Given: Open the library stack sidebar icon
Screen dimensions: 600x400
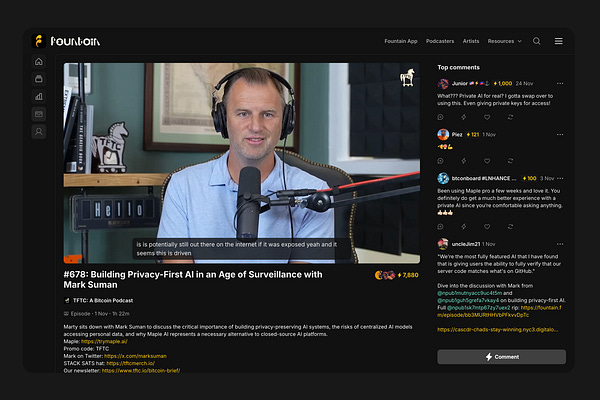Looking at the screenshot, I should pyautogui.click(x=39, y=79).
